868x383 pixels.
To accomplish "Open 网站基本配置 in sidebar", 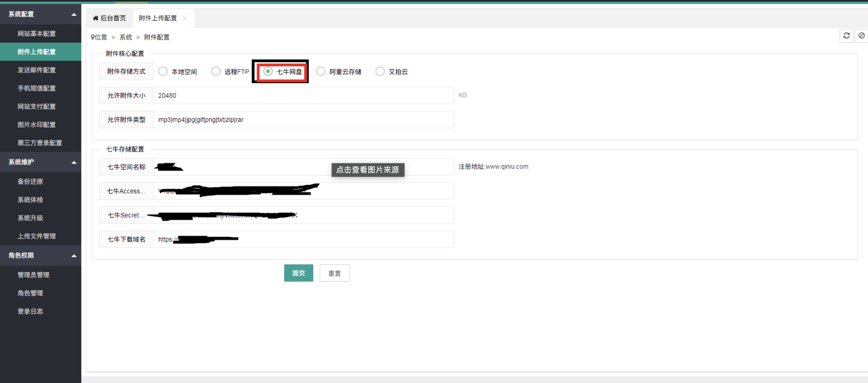I will coord(41,33).
